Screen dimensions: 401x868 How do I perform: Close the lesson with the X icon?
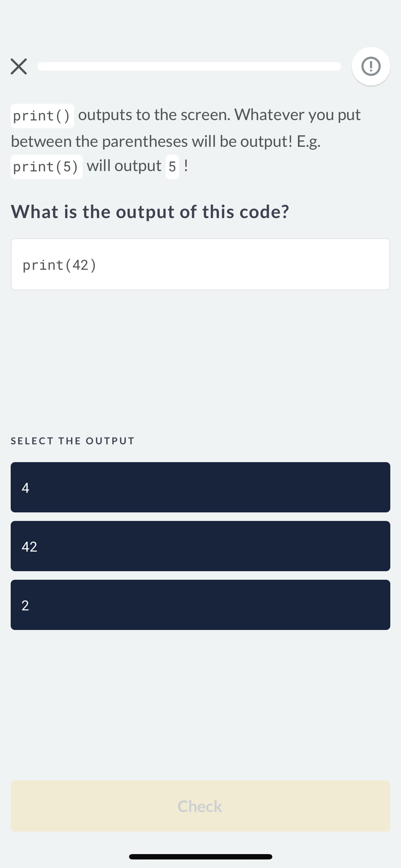point(19,67)
